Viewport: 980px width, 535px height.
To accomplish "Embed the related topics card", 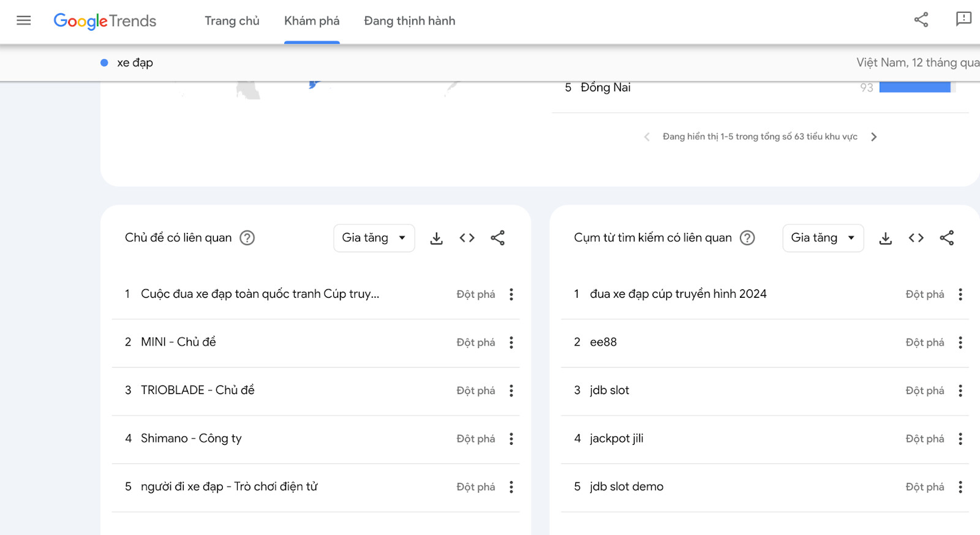I will tap(467, 238).
